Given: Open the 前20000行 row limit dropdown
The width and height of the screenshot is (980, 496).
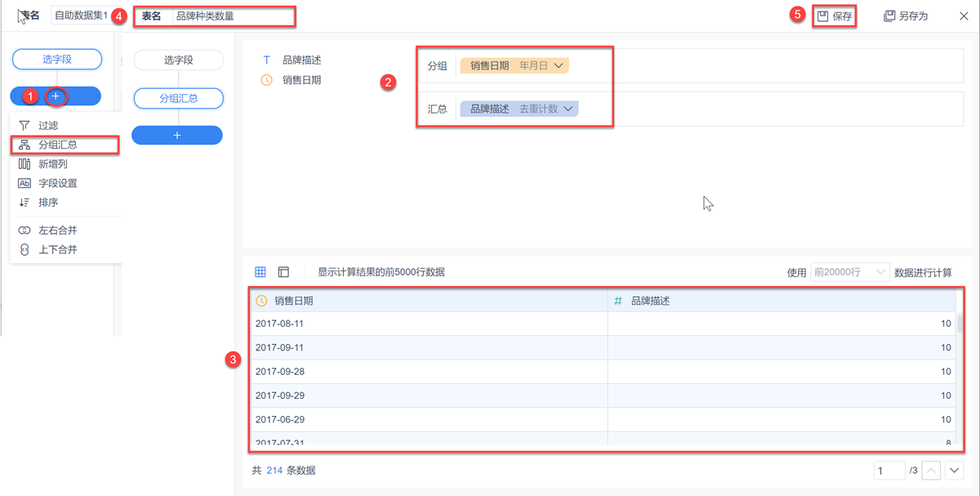Looking at the screenshot, I should (849, 272).
